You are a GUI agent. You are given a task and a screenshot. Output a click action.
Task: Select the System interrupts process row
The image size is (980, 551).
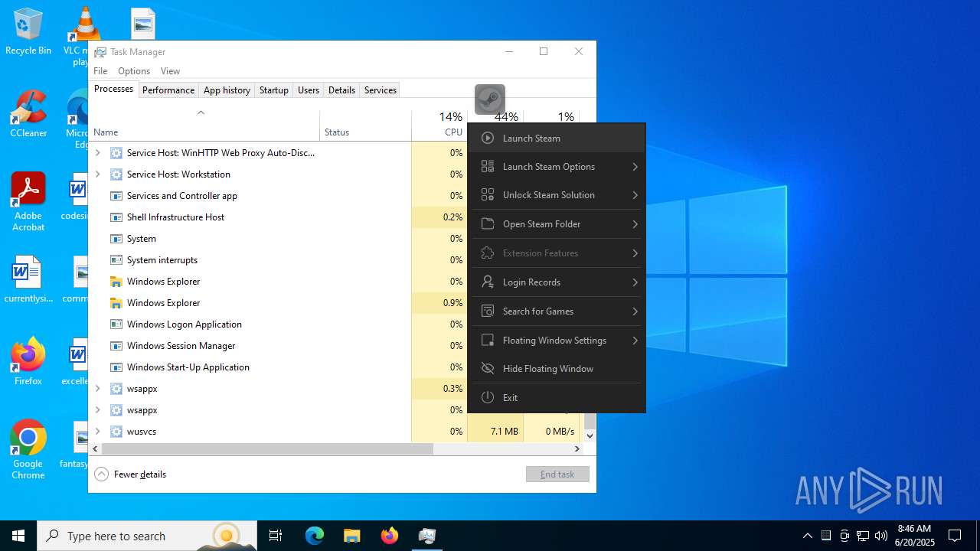pyautogui.click(x=278, y=260)
